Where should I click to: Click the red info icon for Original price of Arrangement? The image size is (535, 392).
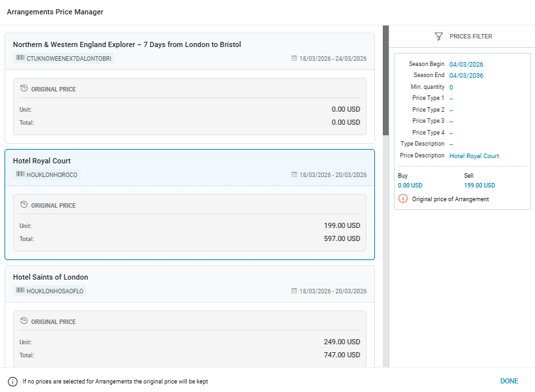pos(403,199)
